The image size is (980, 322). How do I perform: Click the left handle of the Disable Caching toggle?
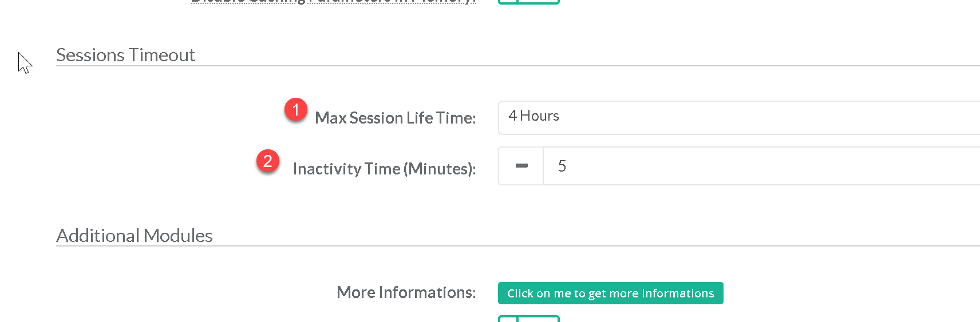[x=508, y=2]
